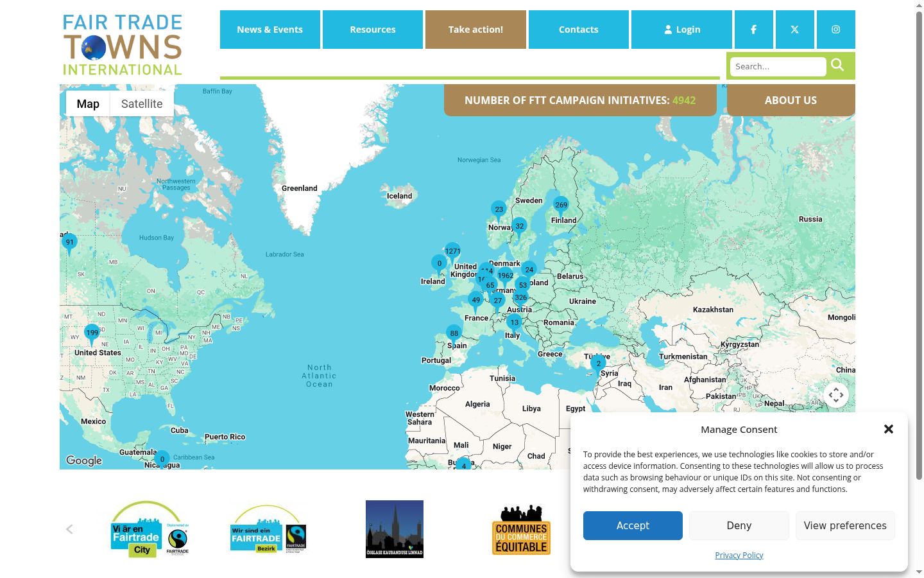Select the map marker labeled 2 near Syria

click(x=598, y=365)
